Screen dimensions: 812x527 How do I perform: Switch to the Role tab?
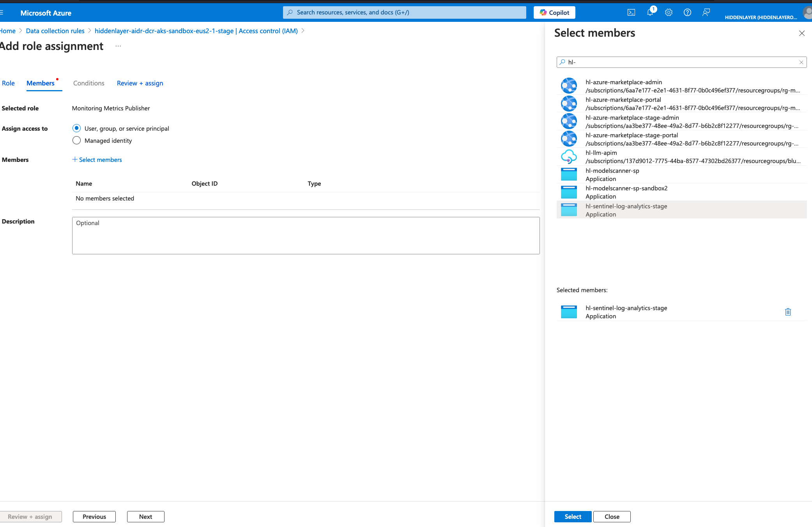(x=8, y=83)
